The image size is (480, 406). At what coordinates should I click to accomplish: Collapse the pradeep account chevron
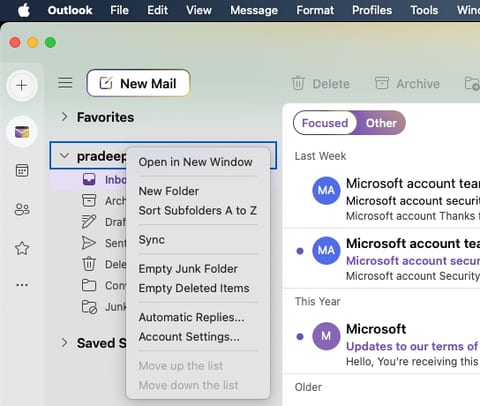[64, 156]
